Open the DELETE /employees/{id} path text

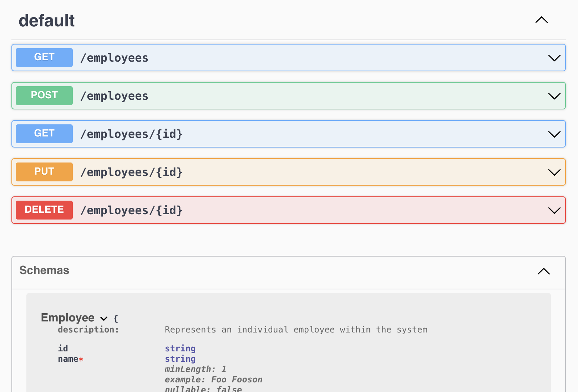131,210
